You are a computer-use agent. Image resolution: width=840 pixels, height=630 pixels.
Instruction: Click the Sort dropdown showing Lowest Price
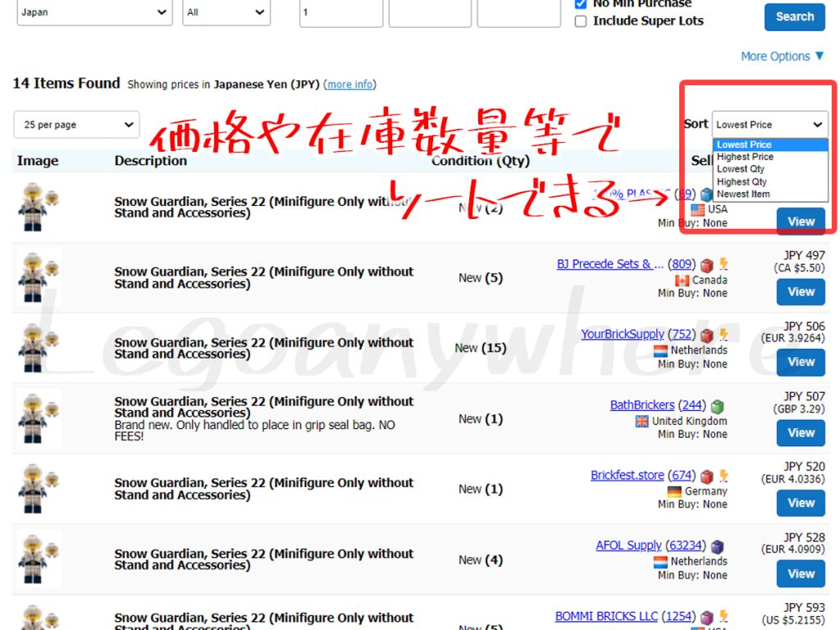click(x=769, y=125)
